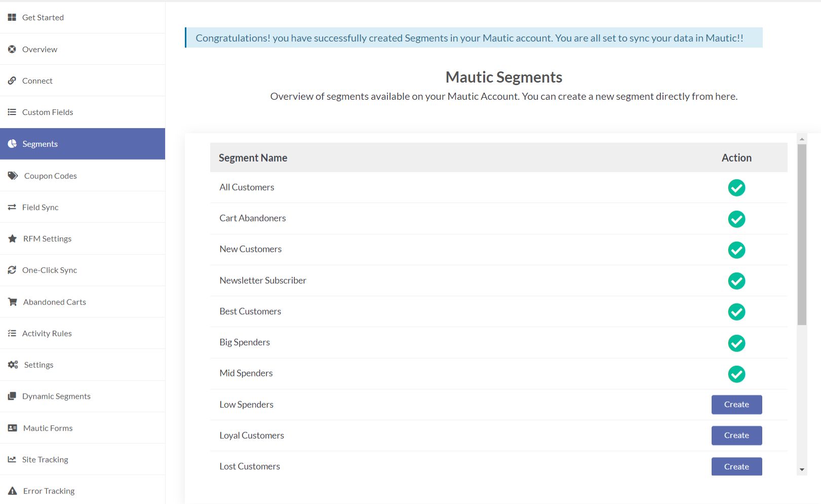
Task: Click the New Customers segment name
Action: coord(250,249)
